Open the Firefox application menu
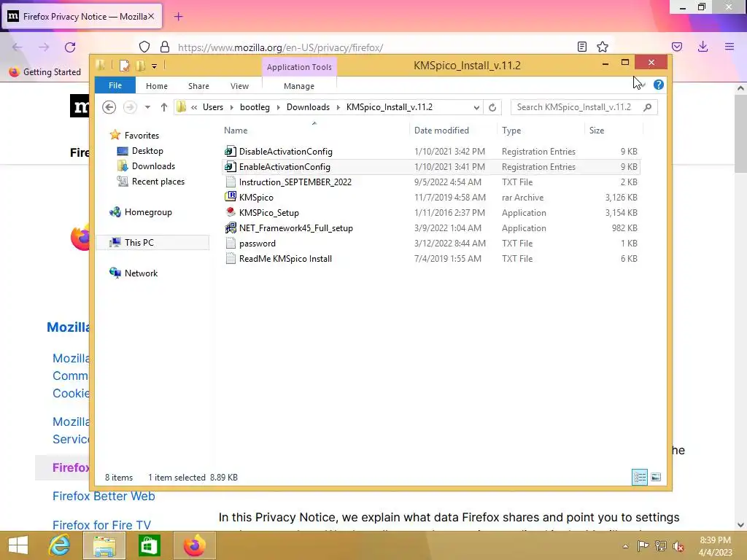This screenshot has height=560, width=747. coord(729,47)
